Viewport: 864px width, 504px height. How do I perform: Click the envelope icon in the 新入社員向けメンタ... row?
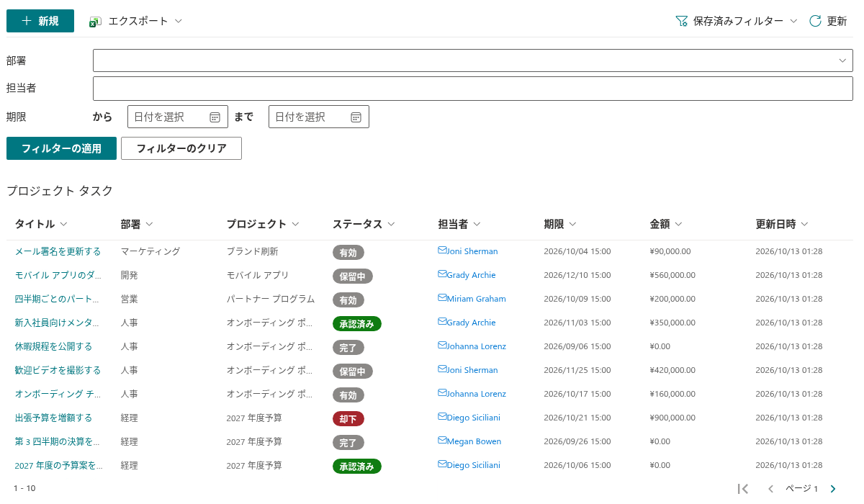tap(442, 322)
